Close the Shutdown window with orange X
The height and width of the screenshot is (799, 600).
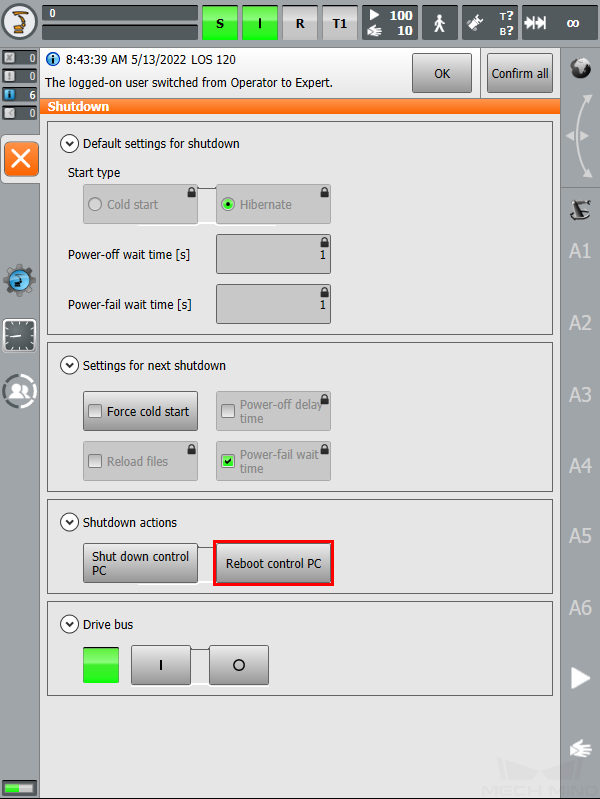(x=21, y=159)
